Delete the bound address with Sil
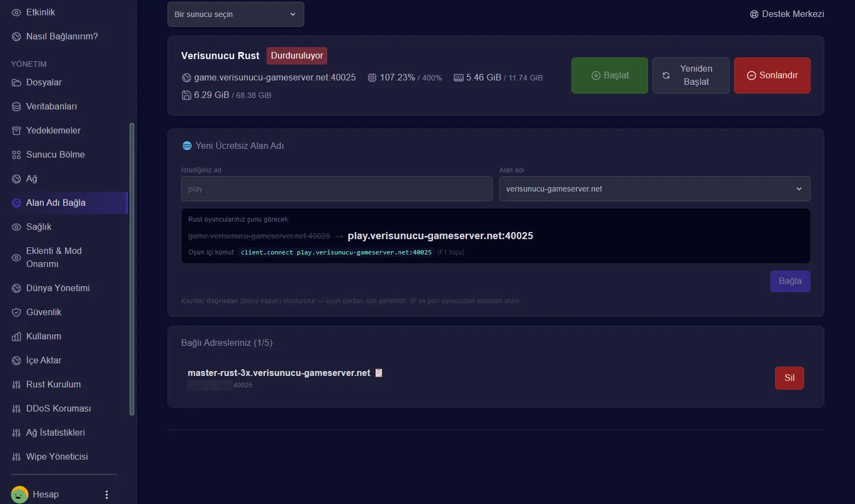855x504 pixels. click(789, 378)
